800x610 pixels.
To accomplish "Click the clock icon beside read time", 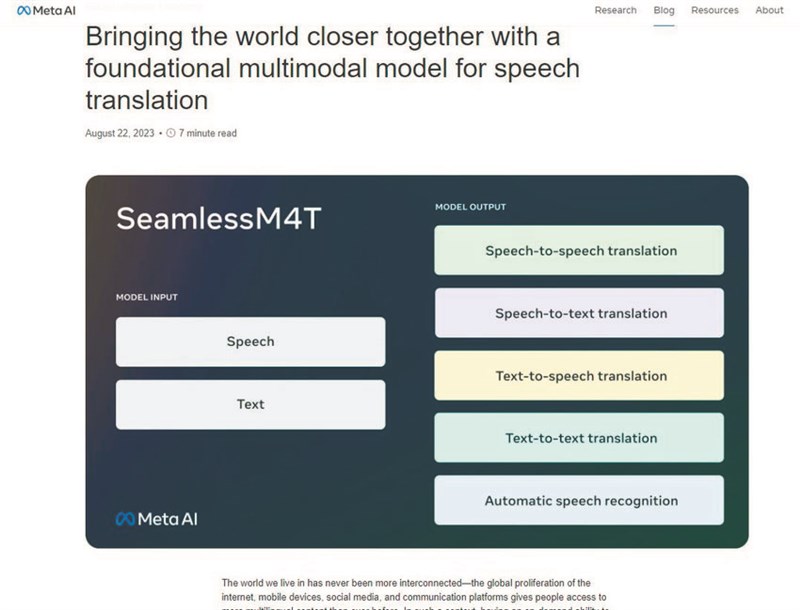I will click(x=170, y=133).
